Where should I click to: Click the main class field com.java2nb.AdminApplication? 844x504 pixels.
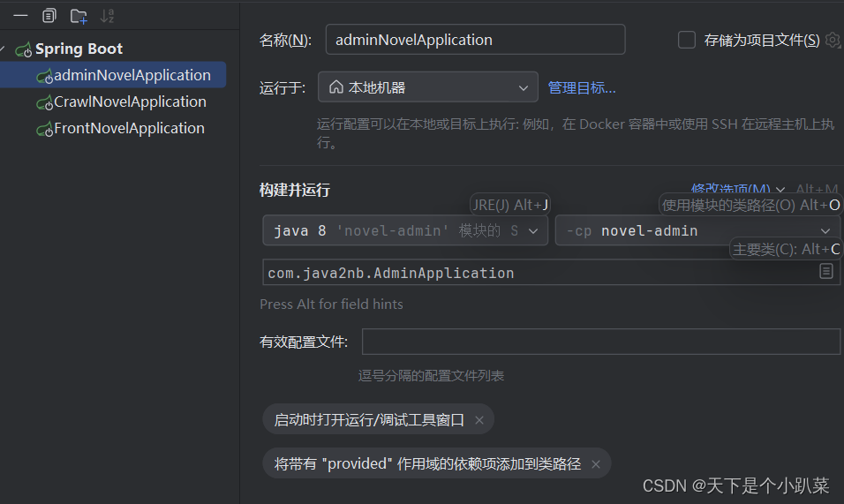coord(551,273)
